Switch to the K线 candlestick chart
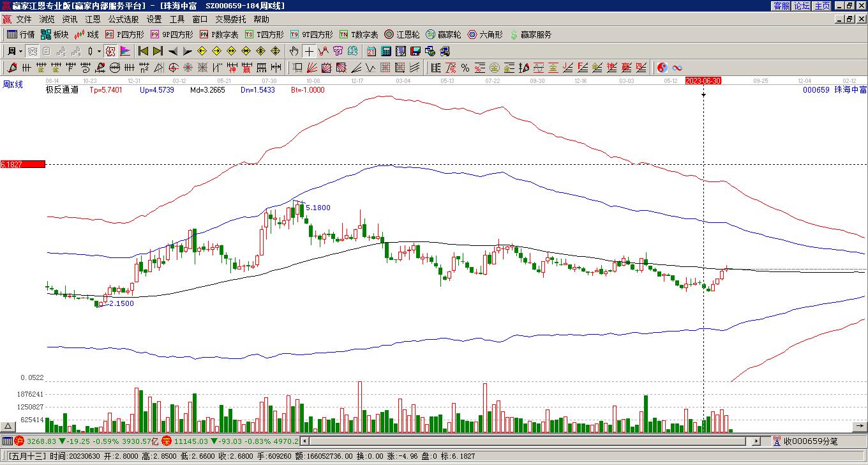 tap(87, 34)
